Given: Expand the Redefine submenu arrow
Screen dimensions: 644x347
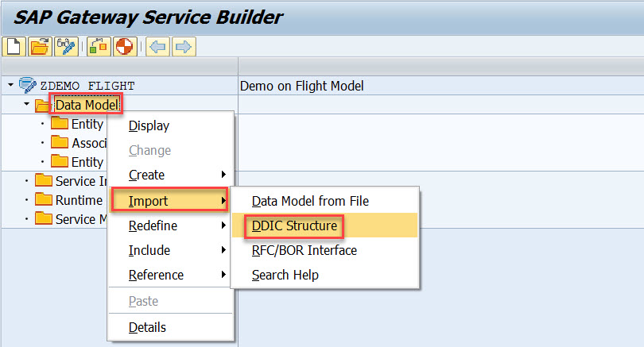Looking at the screenshot, I should pos(223,226).
